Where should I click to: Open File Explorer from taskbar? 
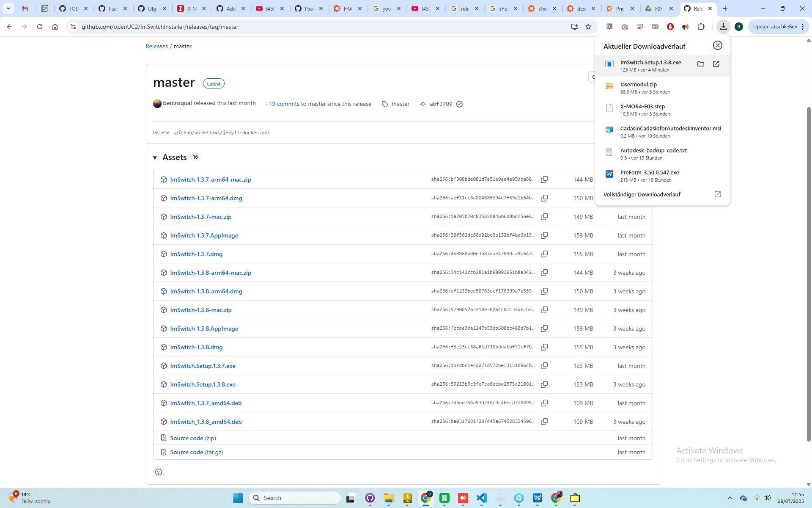389,498
